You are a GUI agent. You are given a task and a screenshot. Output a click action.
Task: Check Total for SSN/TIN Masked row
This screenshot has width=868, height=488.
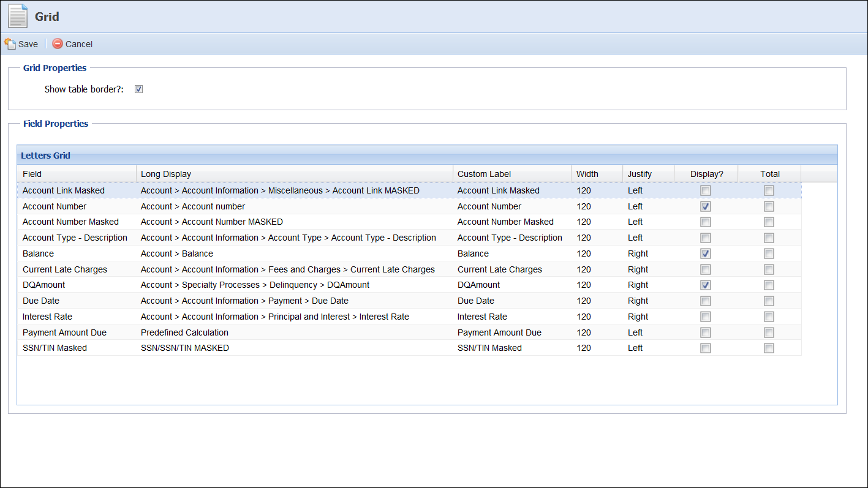769,348
